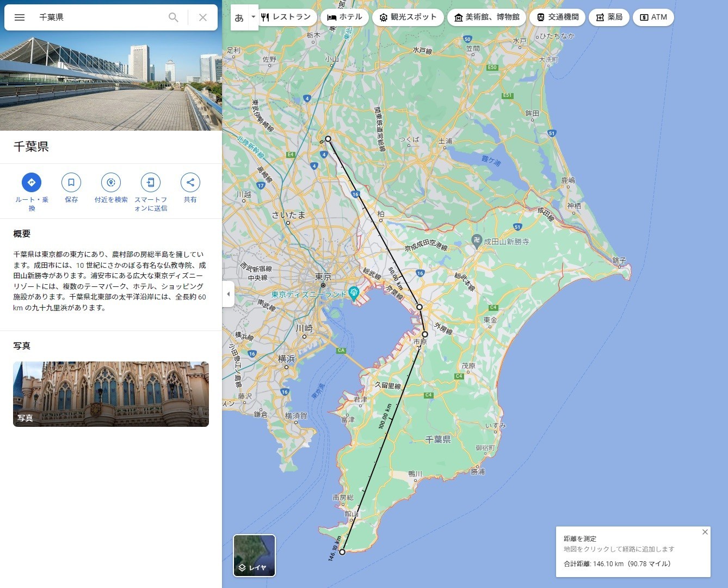Toggle the レイヤ layers map view
The height and width of the screenshot is (588, 728).
(254, 555)
